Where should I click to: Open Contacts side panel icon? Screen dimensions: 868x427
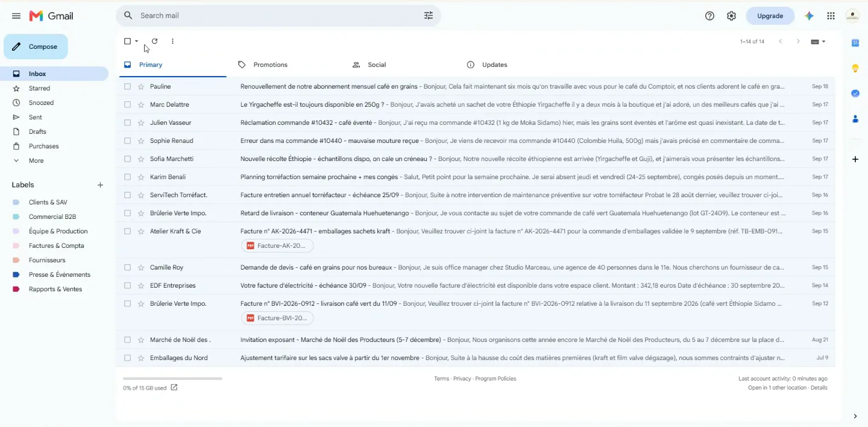[x=855, y=119]
